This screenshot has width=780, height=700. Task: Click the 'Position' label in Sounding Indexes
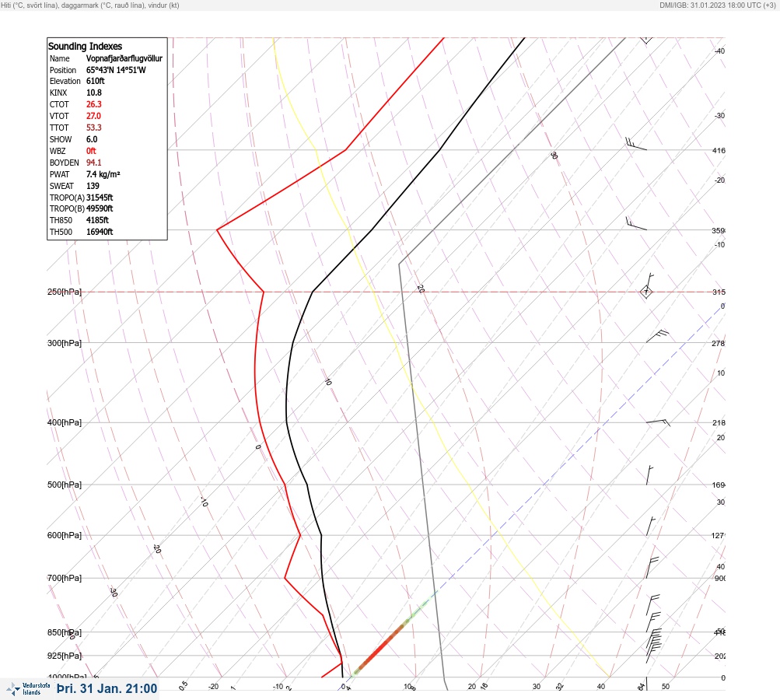click(63, 70)
